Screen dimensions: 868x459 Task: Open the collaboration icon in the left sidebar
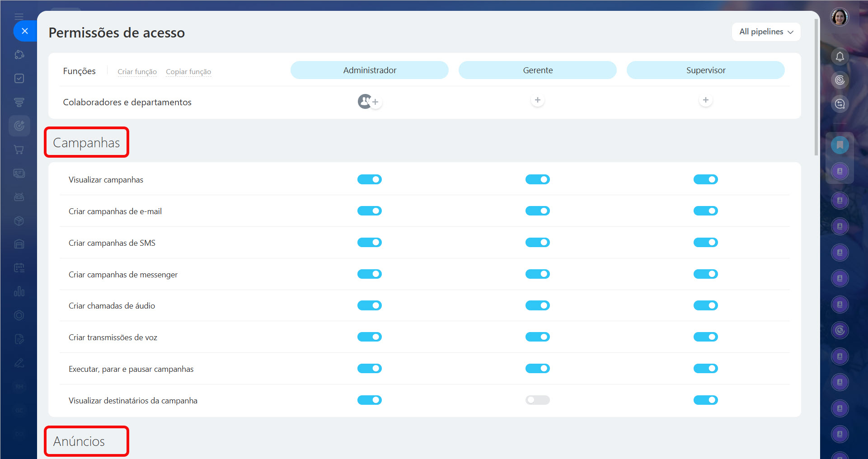coord(19,55)
